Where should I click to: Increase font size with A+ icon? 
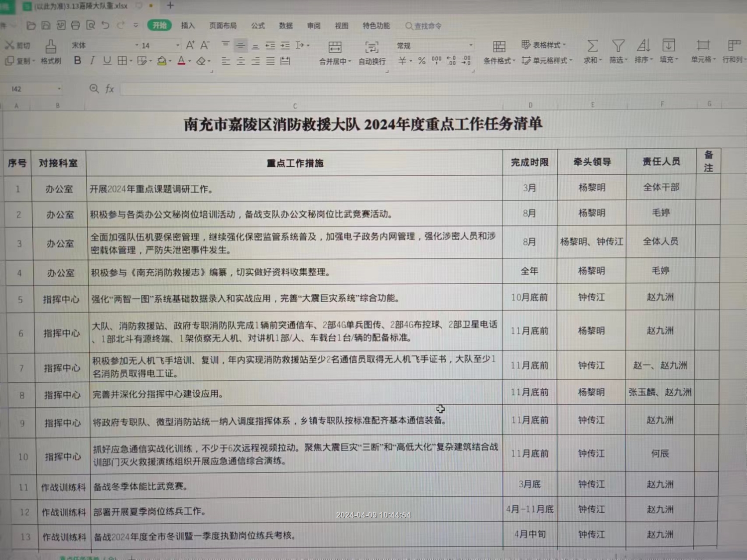pyautogui.click(x=190, y=45)
